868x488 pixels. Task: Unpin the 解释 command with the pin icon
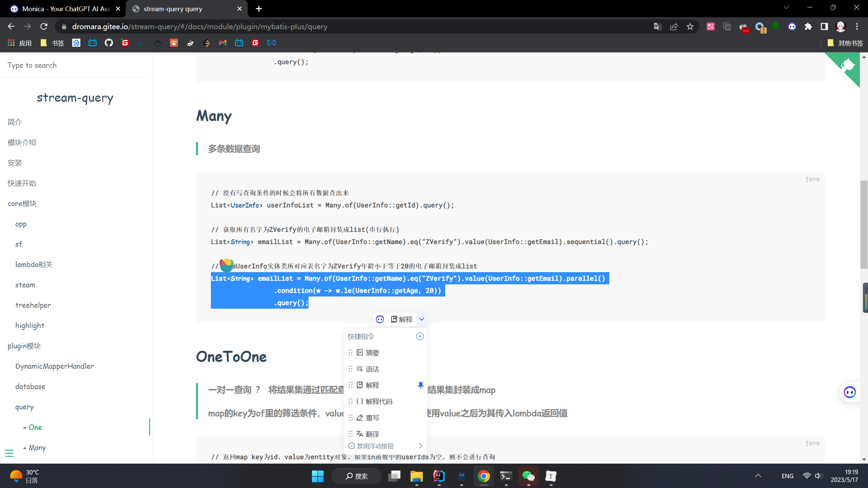(x=420, y=385)
